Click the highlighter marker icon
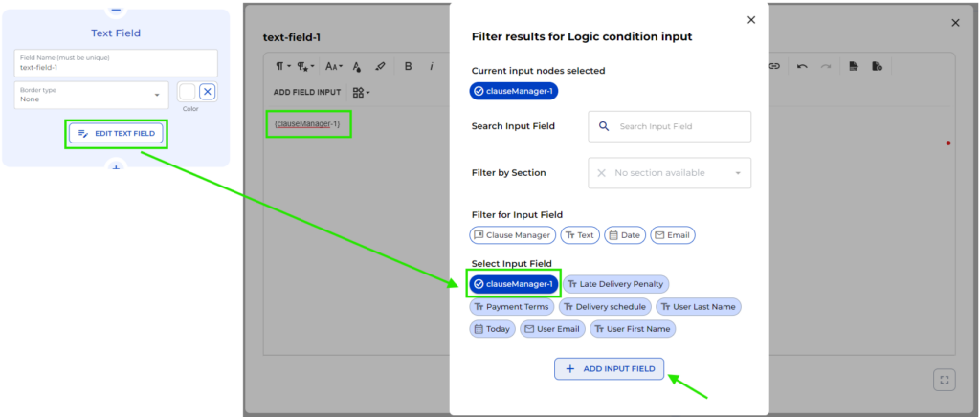 [380, 66]
